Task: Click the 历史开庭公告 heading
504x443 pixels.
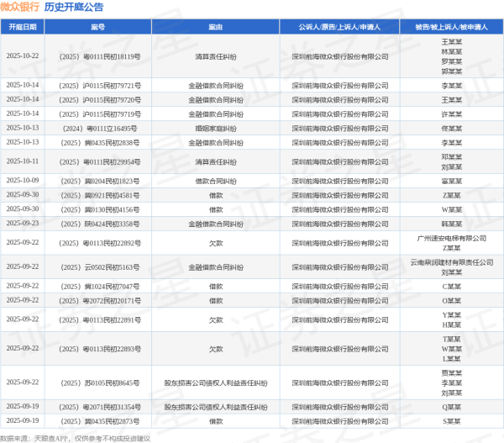Action: pos(73,8)
